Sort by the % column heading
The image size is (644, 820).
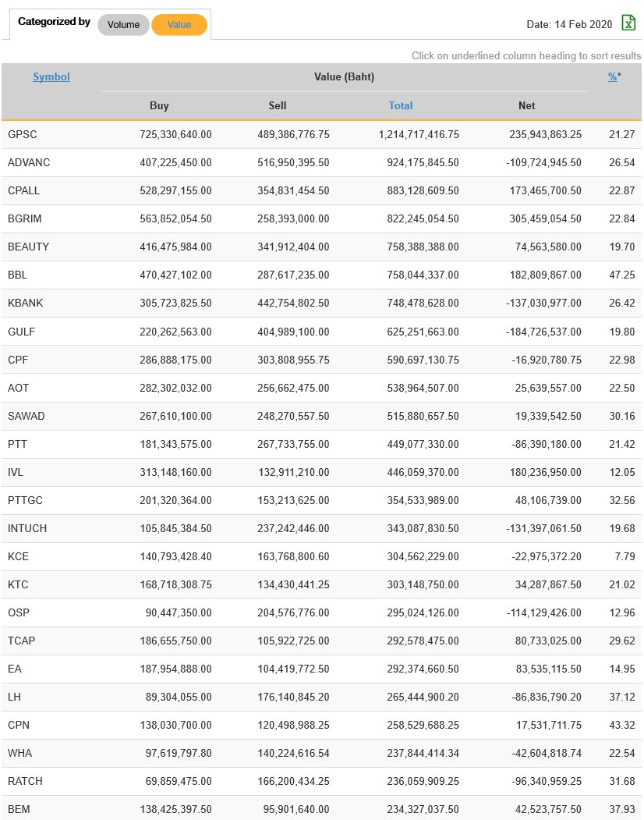613,76
